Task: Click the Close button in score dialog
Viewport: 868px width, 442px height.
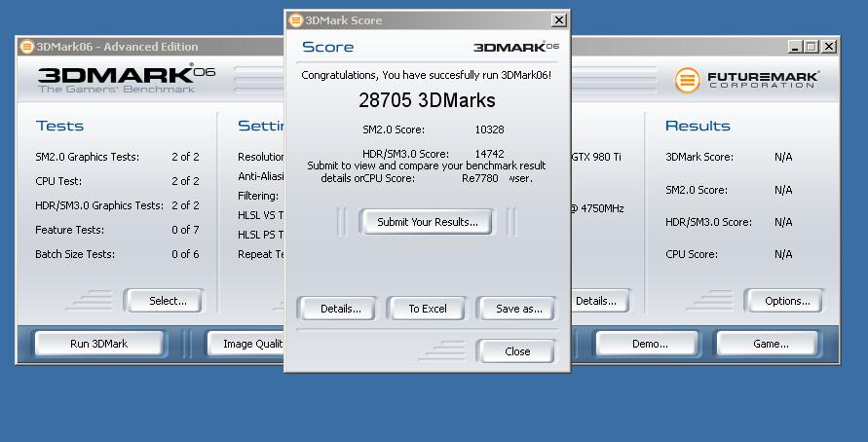Action: (x=517, y=351)
